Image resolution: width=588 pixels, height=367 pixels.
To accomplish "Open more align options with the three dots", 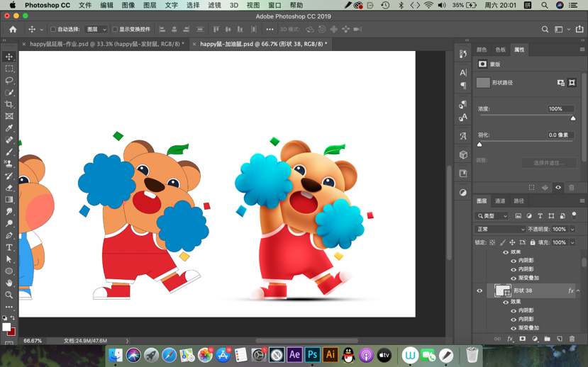I will 270,29.
